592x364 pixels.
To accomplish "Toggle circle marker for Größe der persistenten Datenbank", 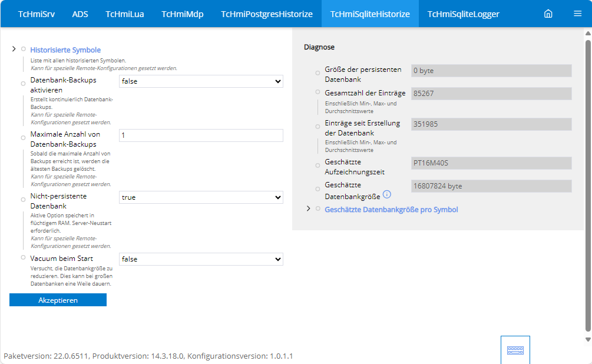I will [x=318, y=73].
